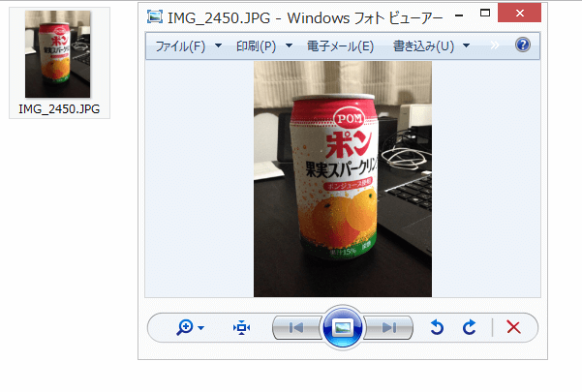The width and height of the screenshot is (582, 392).
Task: Expand the 書き込み(U) dropdown arrow
Action: [466, 45]
